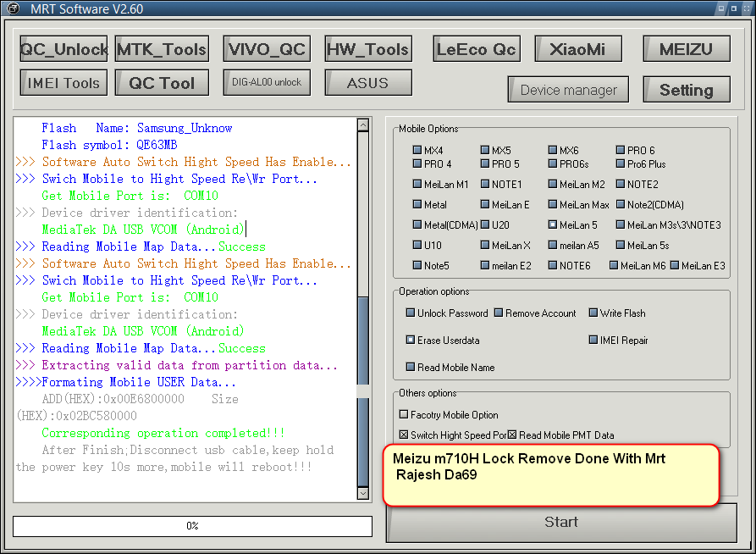The image size is (756, 554).
Task: Click 'Formating Mobile USER Data...' log line
Action: tap(125, 382)
